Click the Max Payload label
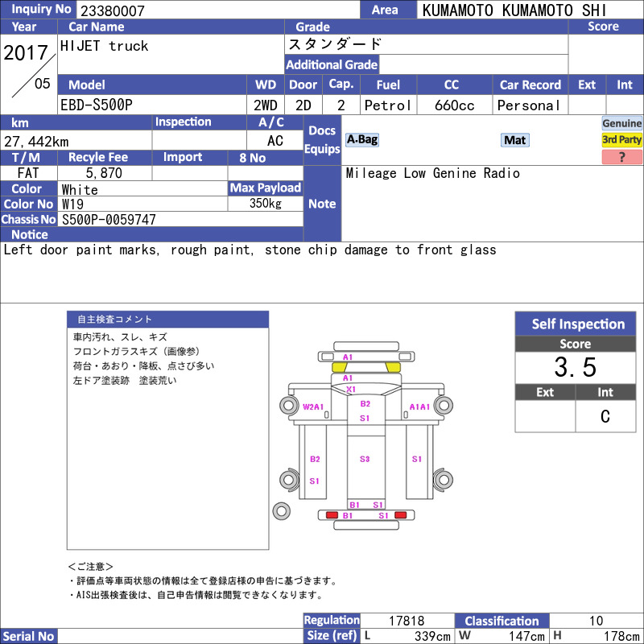The width and height of the screenshot is (644, 644). (266, 188)
